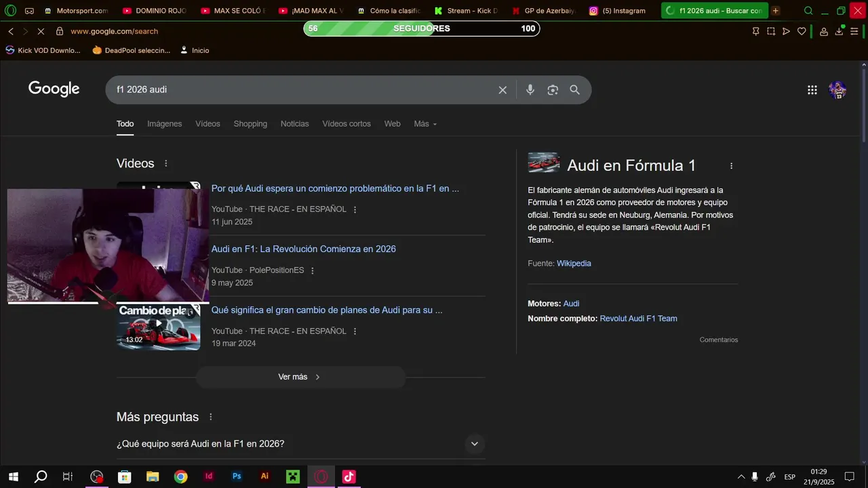Click the Google logo

tap(54, 89)
